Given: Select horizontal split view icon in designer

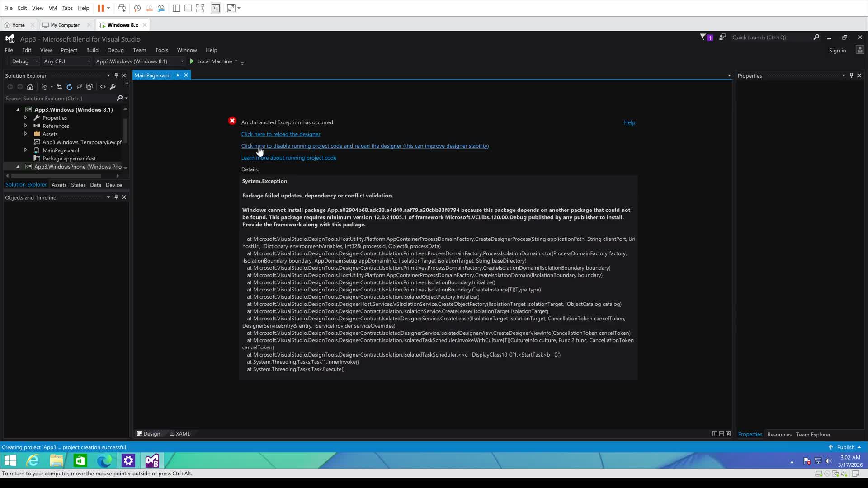Looking at the screenshot, I should (722, 434).
